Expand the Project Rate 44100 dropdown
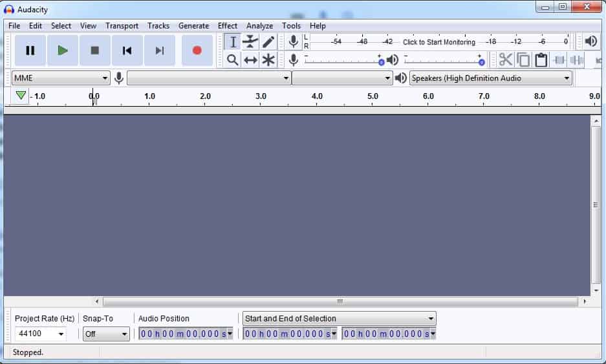This screenshot has height=364, width=606. 41,334
